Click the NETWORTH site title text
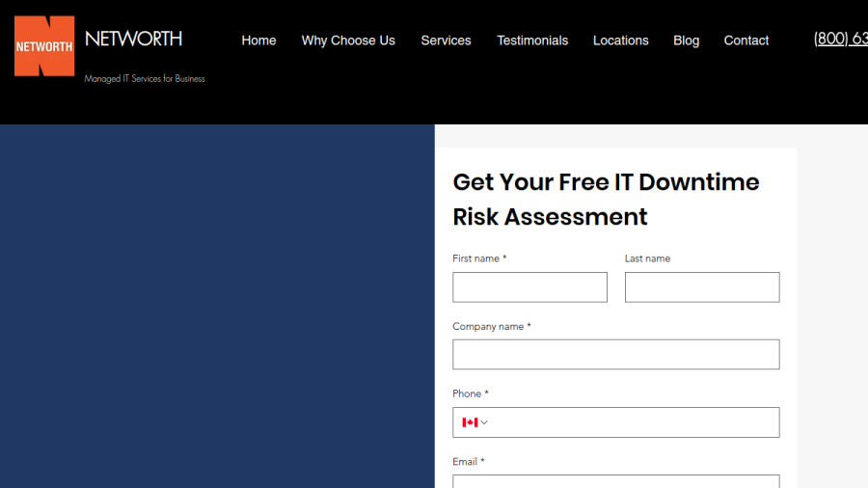This screenshot has height=488, width=868. point(133,39)
